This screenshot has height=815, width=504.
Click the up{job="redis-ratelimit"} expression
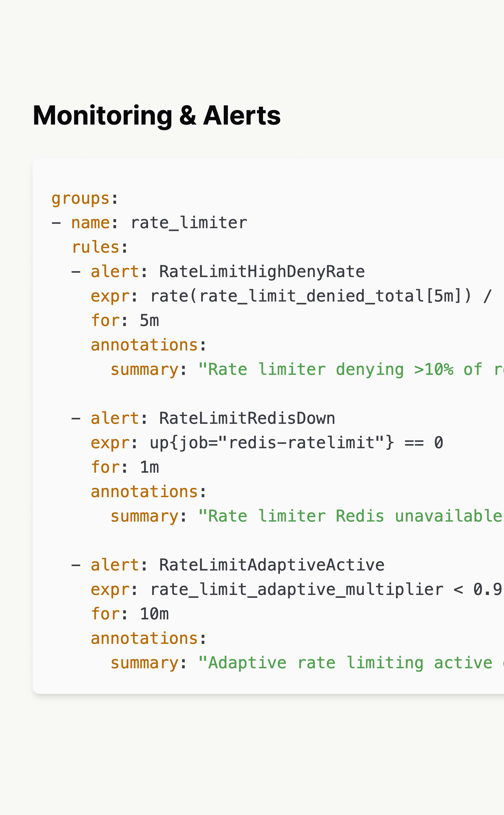[x=272, y=443]
